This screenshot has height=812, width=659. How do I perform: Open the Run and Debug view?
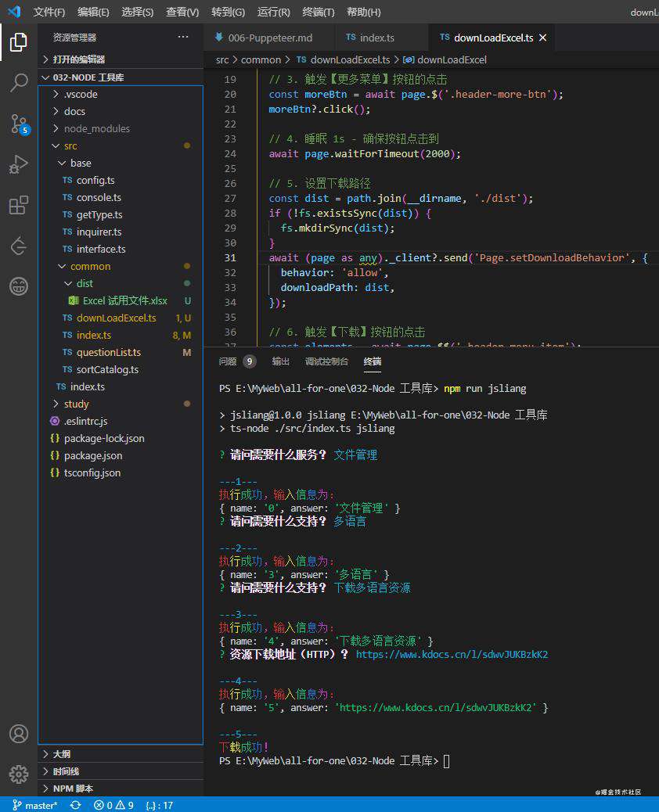tap(19, 165)
